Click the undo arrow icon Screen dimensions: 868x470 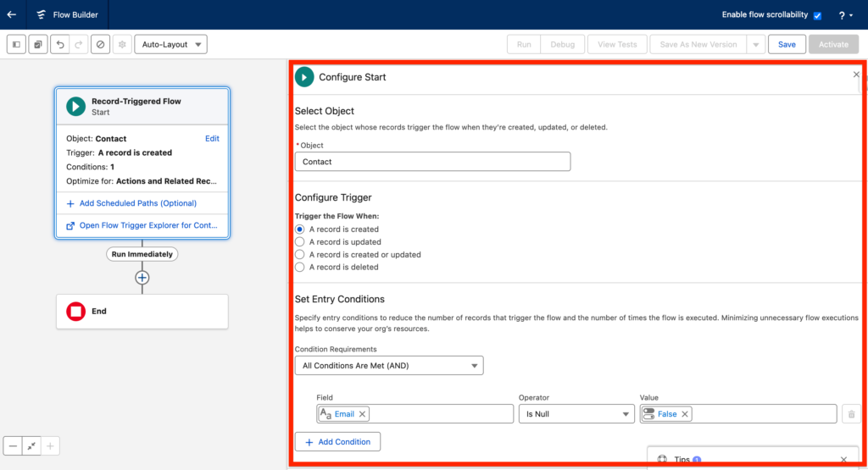coord(59,44)
